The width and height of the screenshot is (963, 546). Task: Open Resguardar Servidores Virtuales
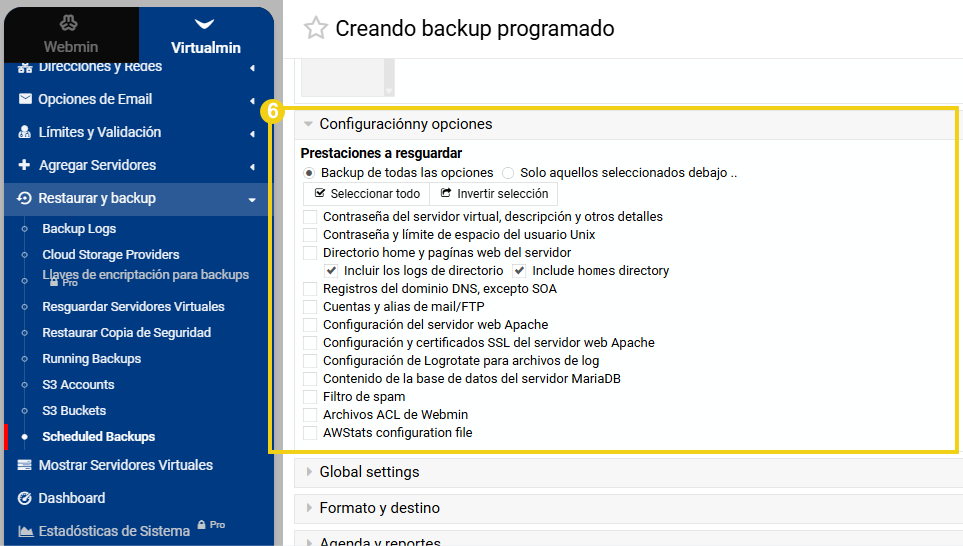(x=133, y=306)
